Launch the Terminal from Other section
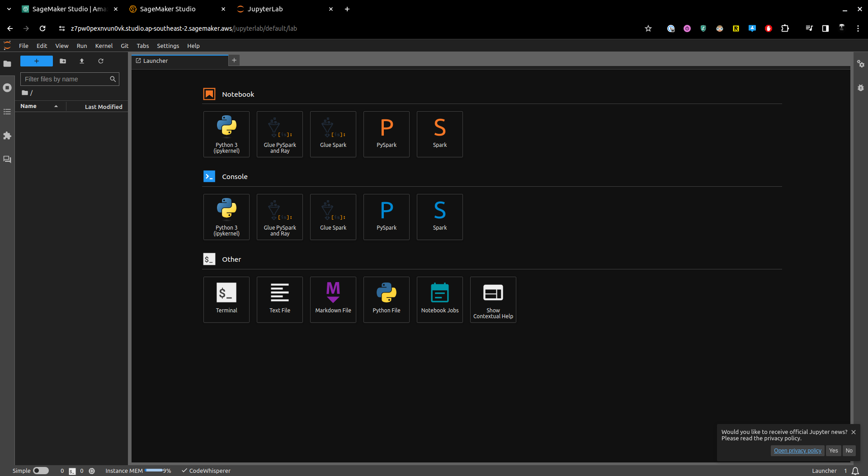This screenshot has width=868, height=476. [x=226, y=299]
